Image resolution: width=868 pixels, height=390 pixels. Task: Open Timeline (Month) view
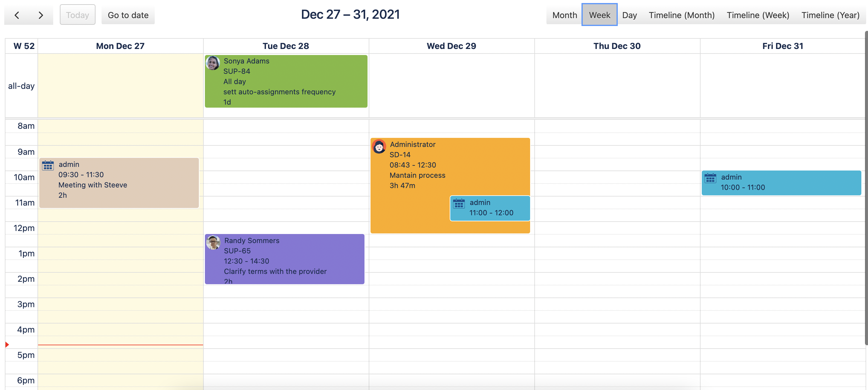(x=681, y=15)
